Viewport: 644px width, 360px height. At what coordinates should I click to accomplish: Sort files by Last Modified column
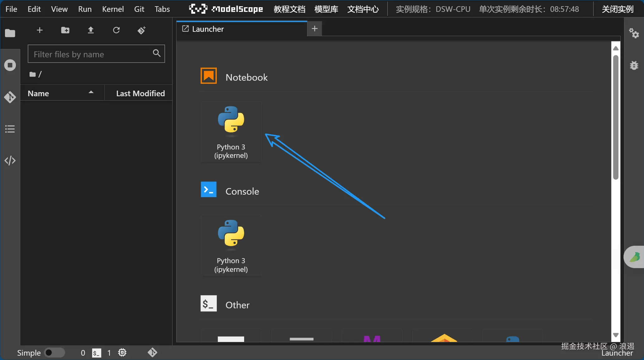click(140, 93)
